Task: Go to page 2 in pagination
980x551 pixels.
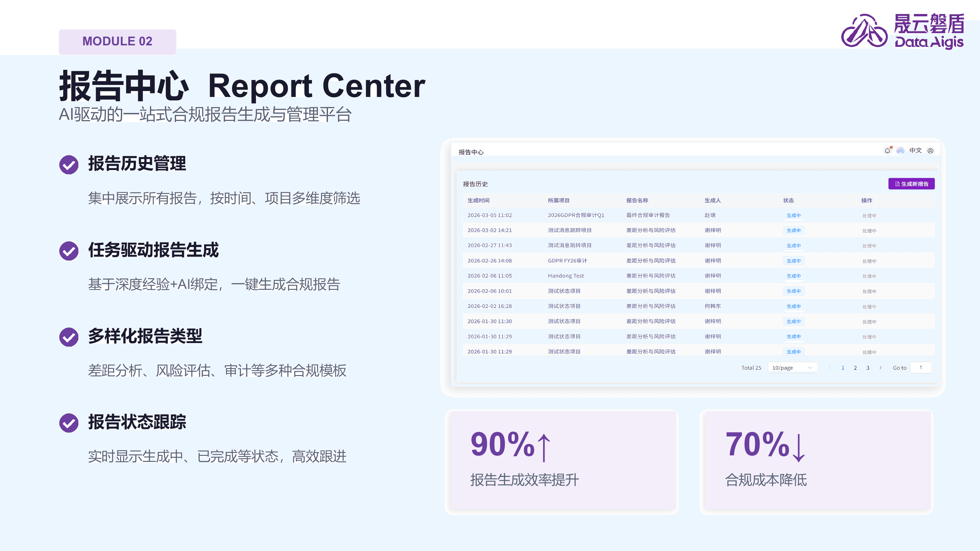Action: click(855, 368)
